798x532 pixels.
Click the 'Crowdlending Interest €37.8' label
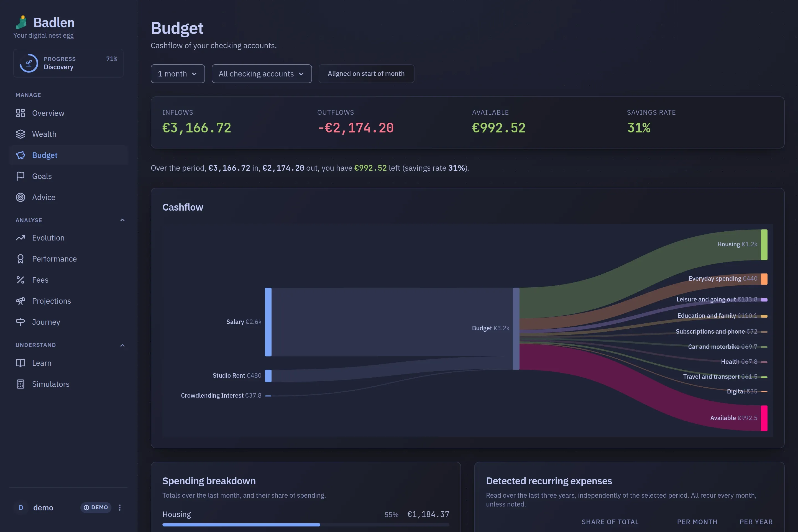221,396
